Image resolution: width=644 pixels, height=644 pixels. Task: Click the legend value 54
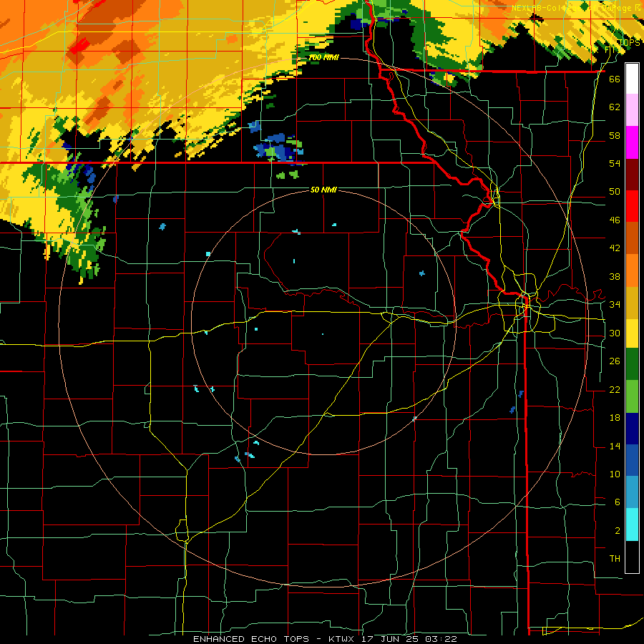(x=615, y=163)
